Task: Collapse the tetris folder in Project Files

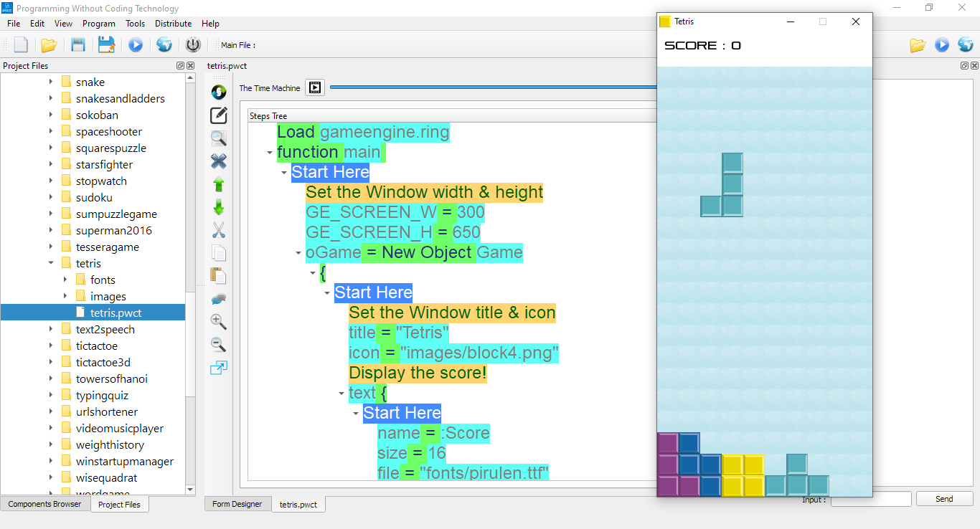Action: 51,263
